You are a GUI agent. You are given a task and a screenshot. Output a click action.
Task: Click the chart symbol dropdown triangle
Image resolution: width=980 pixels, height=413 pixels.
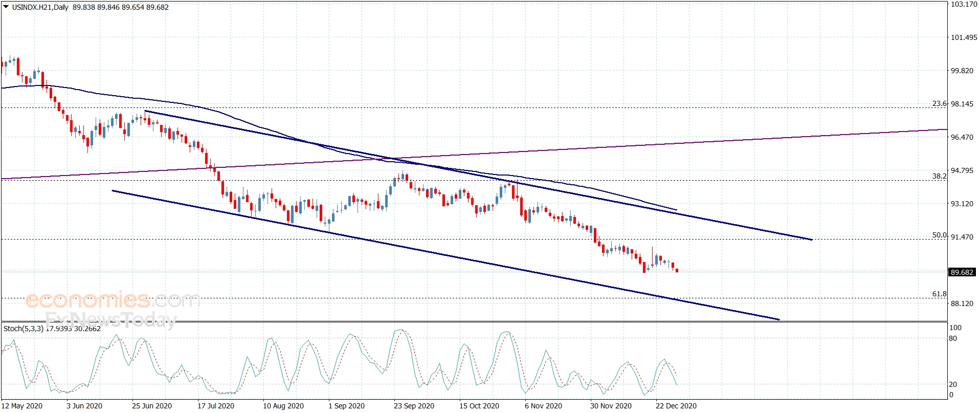coord(6,7)
